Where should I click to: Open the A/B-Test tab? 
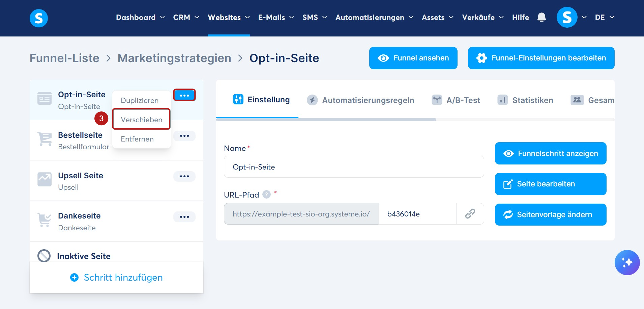[x=456, y=100]
